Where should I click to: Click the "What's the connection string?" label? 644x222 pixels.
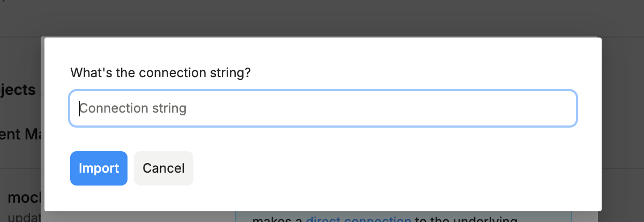coord(161,72)
